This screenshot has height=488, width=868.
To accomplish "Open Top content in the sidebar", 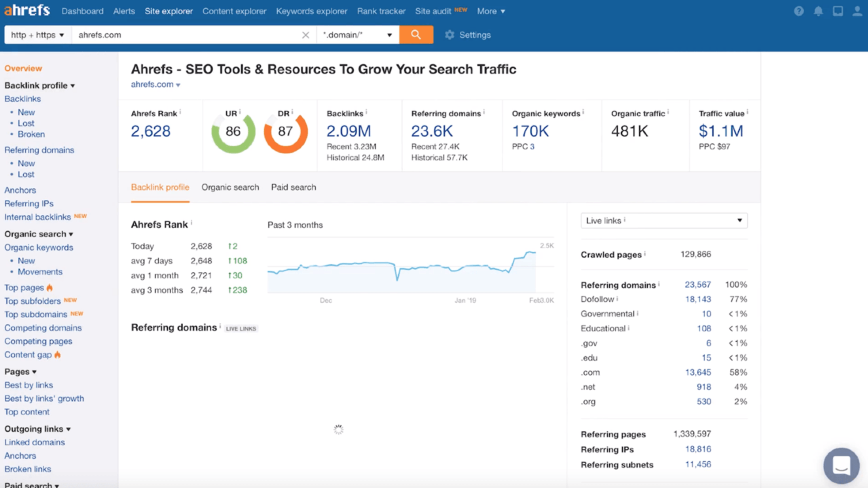I will tap(27, 412).
